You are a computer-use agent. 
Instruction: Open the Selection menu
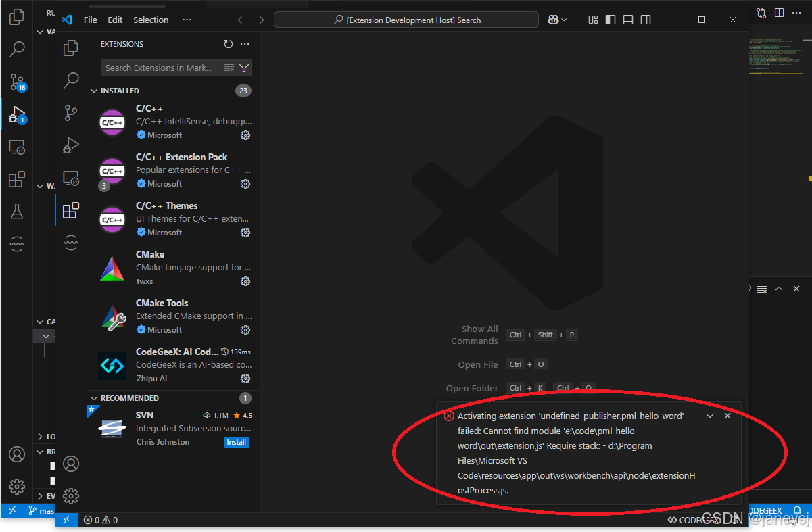[151, 20]
